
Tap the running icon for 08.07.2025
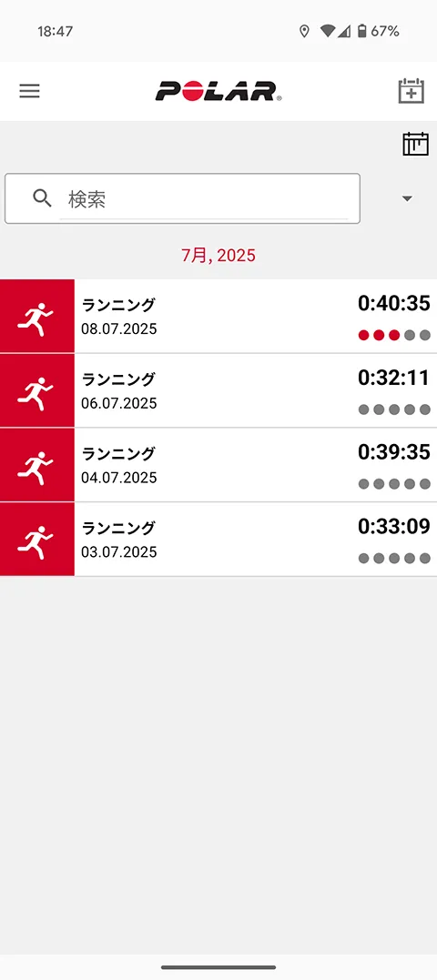tap(37, 316)
